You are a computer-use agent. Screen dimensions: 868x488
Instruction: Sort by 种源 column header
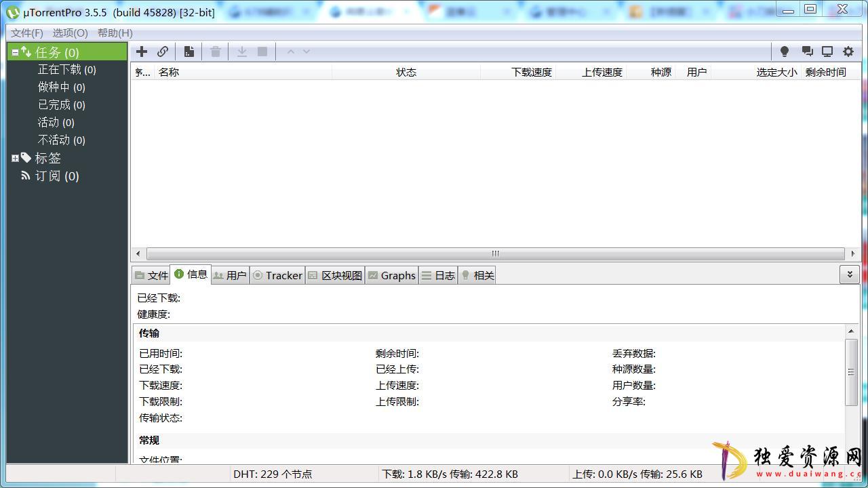pos(651,72)
